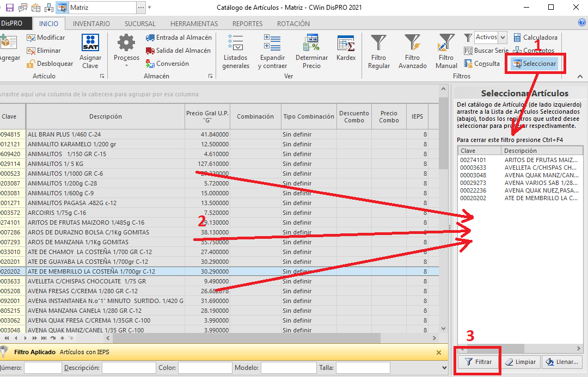Close the Filtro Aplicado yellow bar
The image size is (588, 377).
coord(439,353)
